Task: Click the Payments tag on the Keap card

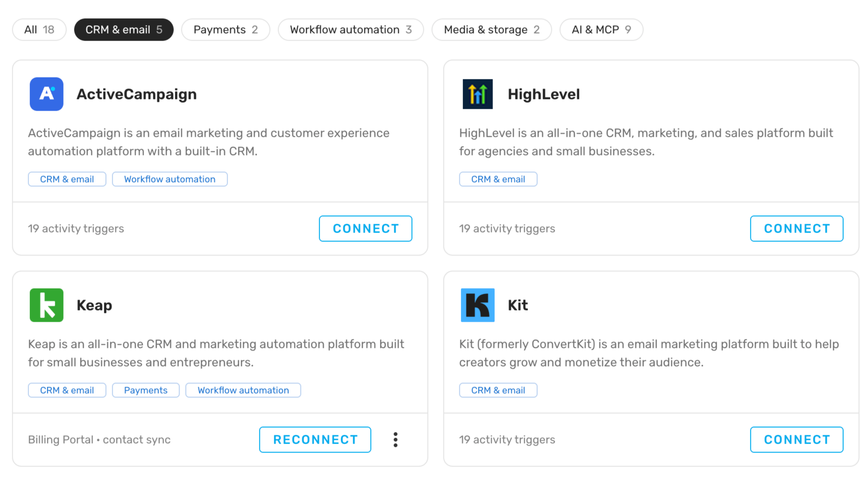Action: click(x=146, y=390)
